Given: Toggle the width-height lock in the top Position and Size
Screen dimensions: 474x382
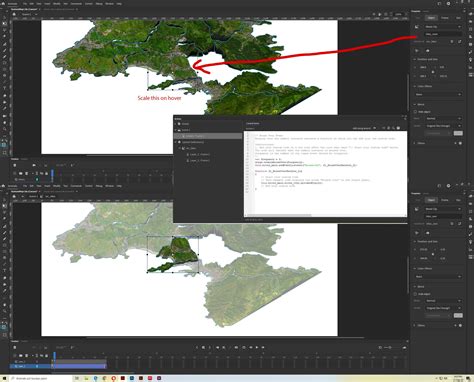Looking at the screenshot, I should click(x=433, y=72).
